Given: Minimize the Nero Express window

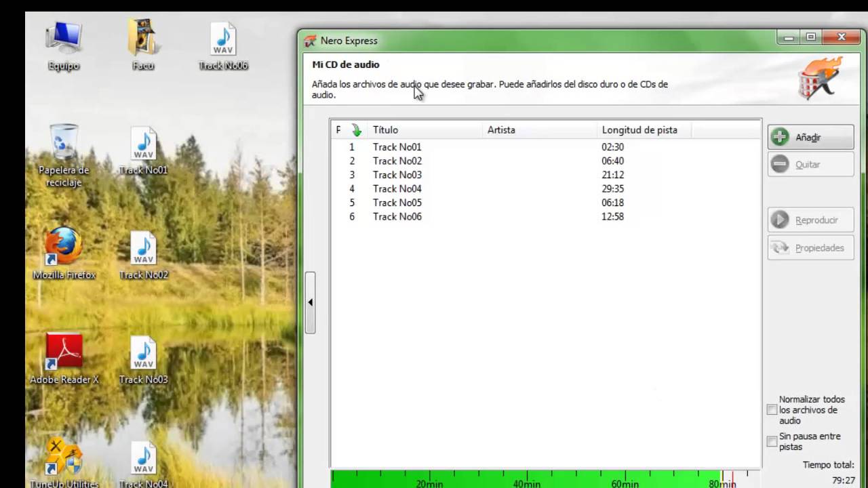Looking at the screenshot, I should 789,37.
